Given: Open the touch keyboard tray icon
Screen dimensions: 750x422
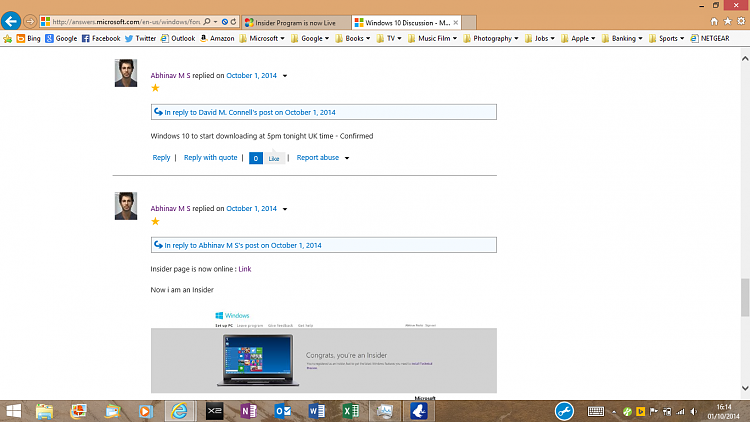Looking at the screenshot, I should pos(596,411).
